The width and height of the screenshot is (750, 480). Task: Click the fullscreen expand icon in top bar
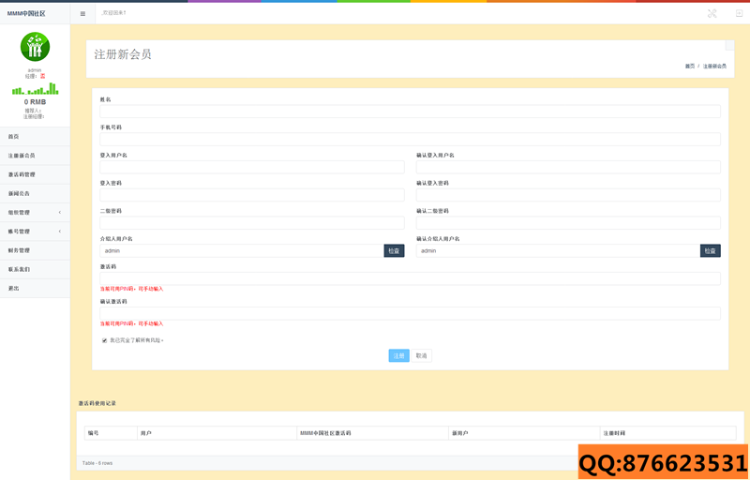pos(712,13)
